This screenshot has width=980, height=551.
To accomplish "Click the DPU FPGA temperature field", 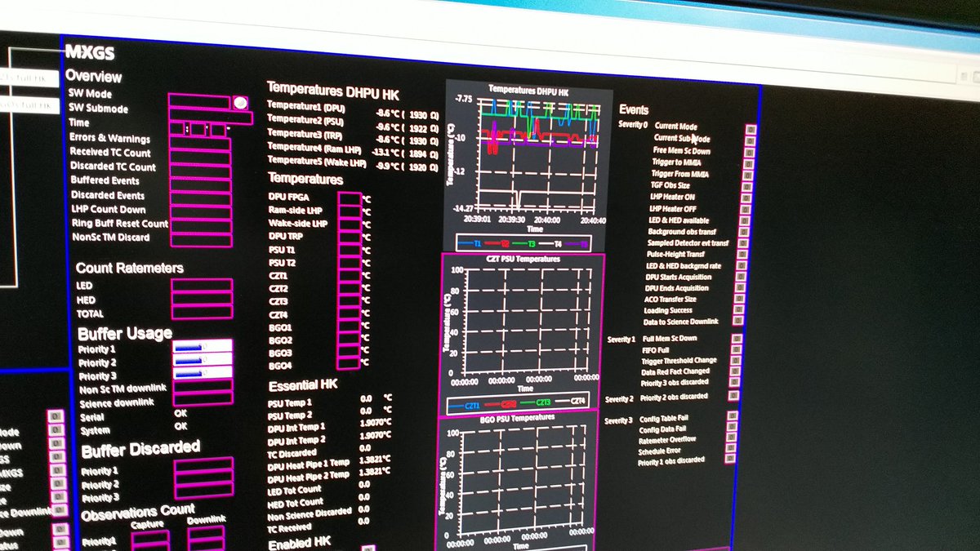I will (x=350, y=198).
